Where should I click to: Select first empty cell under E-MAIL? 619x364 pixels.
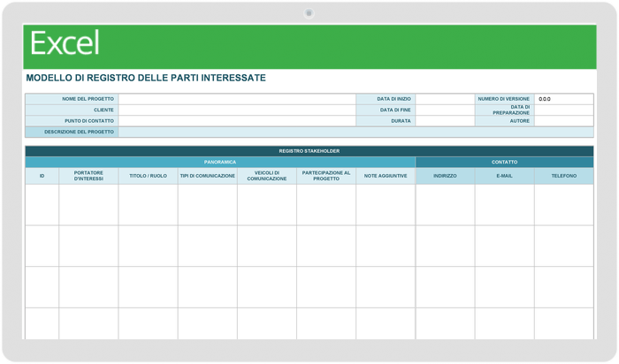pos(505,205)
